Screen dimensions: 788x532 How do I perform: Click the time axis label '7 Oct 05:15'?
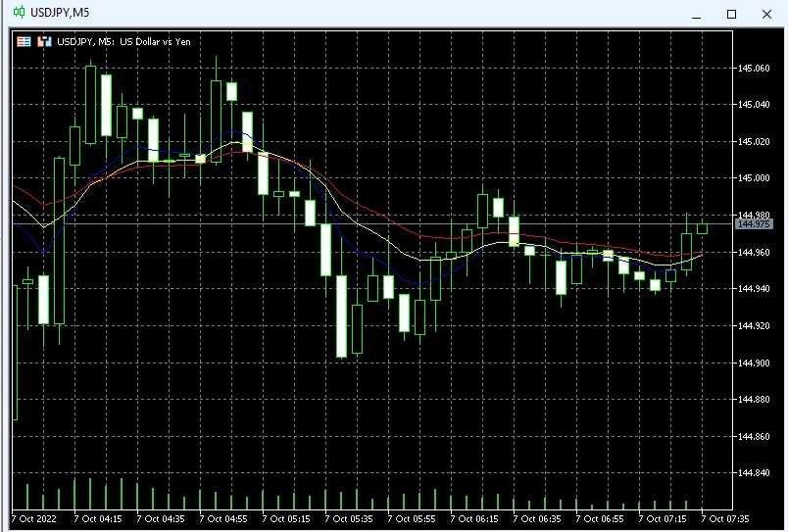(x=286, y=518)
